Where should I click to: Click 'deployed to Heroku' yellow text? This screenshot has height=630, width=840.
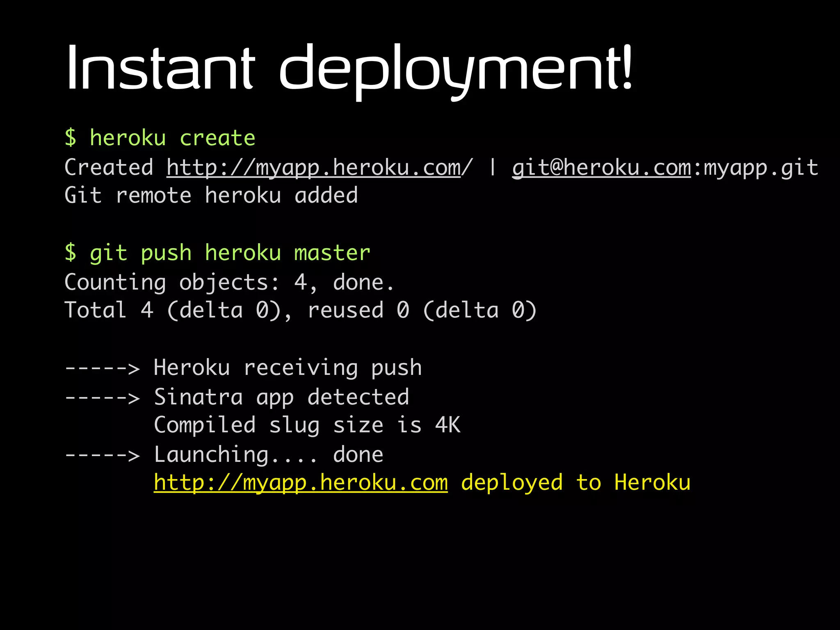tap(576, 483)
